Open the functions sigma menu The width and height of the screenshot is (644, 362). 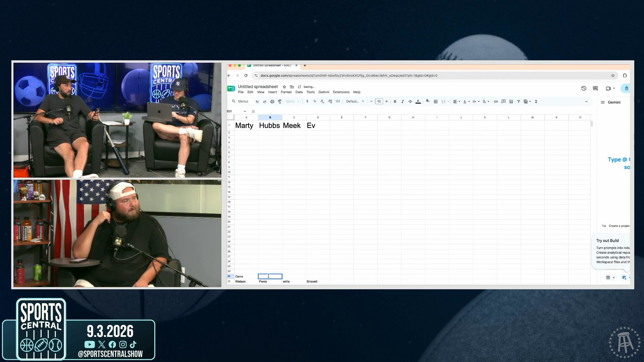pyautogui.click(x=536, y=102)
